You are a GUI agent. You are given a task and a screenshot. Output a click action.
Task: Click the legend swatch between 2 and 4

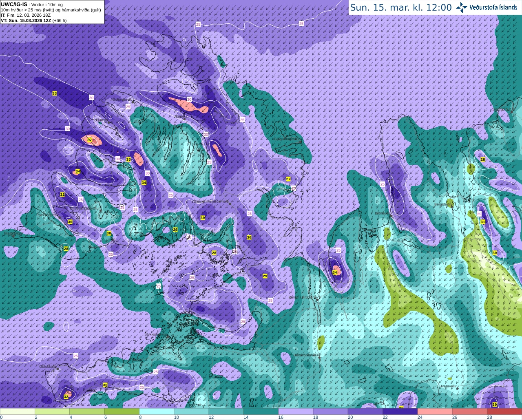coord(52,411)
